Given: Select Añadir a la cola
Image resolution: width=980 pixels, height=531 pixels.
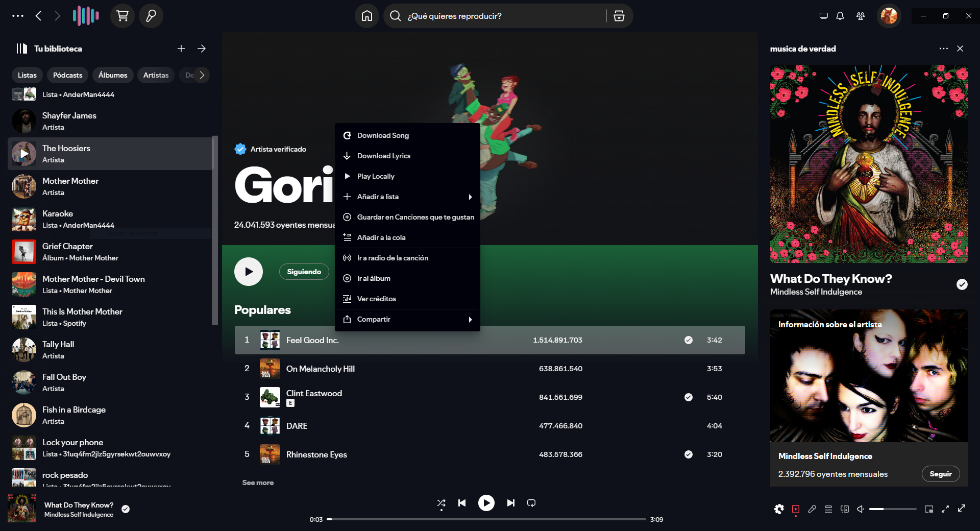Looking at the screenshot, I should [407, 237].
